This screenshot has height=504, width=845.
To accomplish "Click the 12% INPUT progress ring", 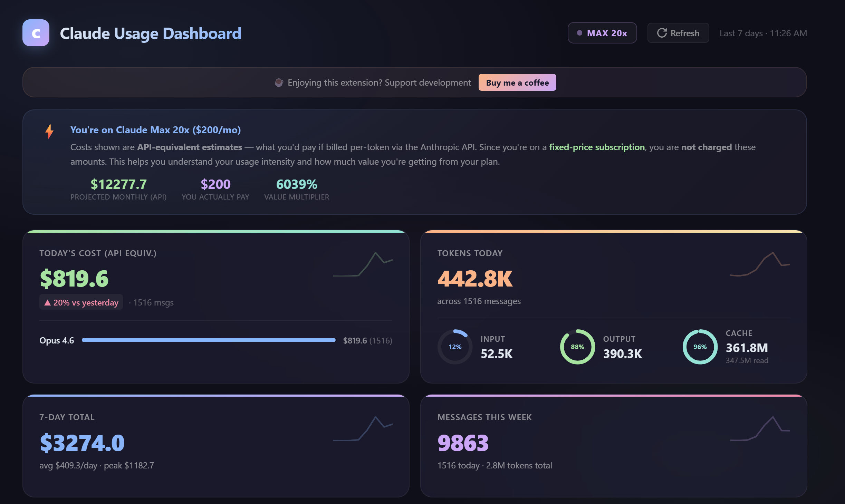I will 455,346.
